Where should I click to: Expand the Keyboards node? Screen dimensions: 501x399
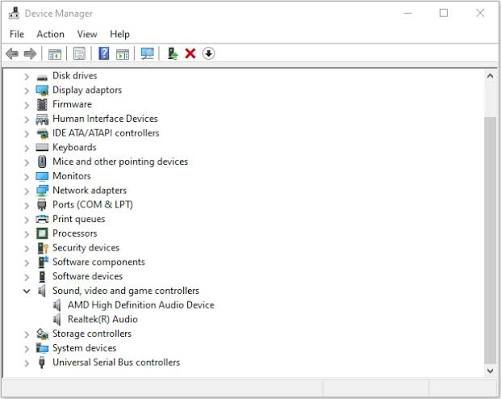pyautogui.click(x=27, y=148)
